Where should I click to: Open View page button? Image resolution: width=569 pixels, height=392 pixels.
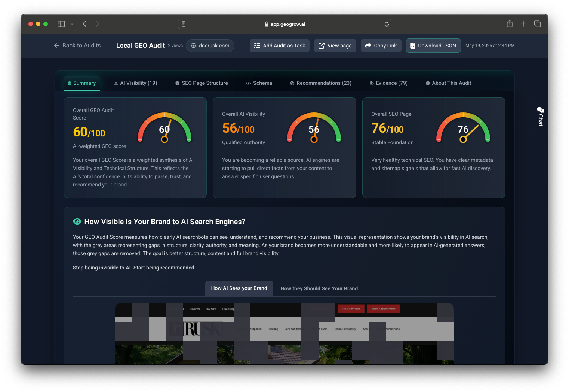pyautogui.click(x=335, y=46)
